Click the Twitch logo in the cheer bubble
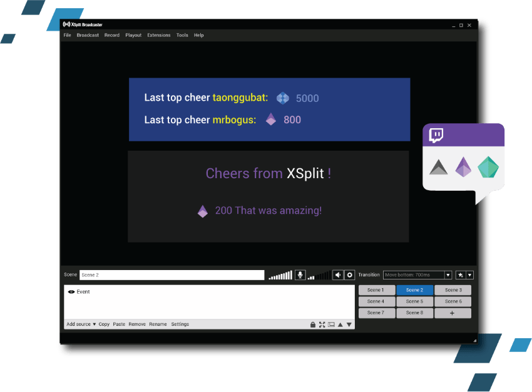This screenshot has height=392, width=532. tap(436, 134)
